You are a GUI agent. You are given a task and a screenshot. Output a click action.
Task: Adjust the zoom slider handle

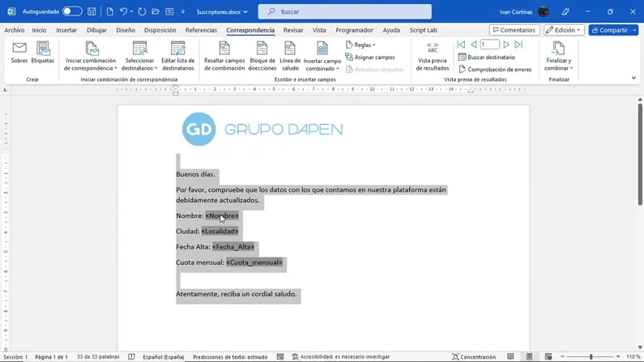click(591, 356)
